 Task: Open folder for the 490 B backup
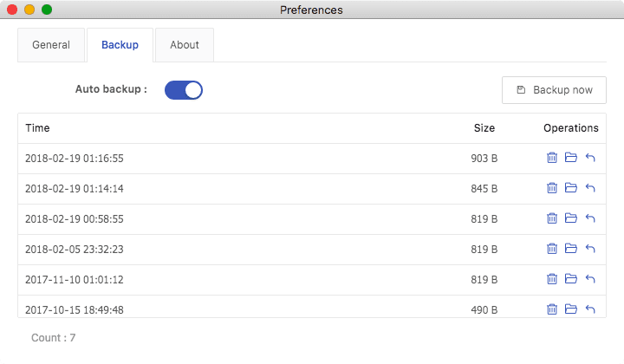(570, 309)
